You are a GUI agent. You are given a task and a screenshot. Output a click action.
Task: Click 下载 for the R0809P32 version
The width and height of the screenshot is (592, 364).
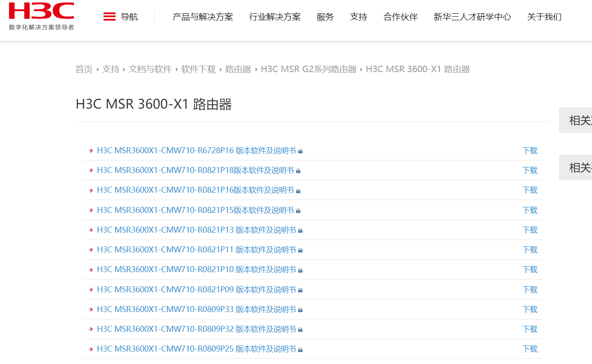[530, 329]
